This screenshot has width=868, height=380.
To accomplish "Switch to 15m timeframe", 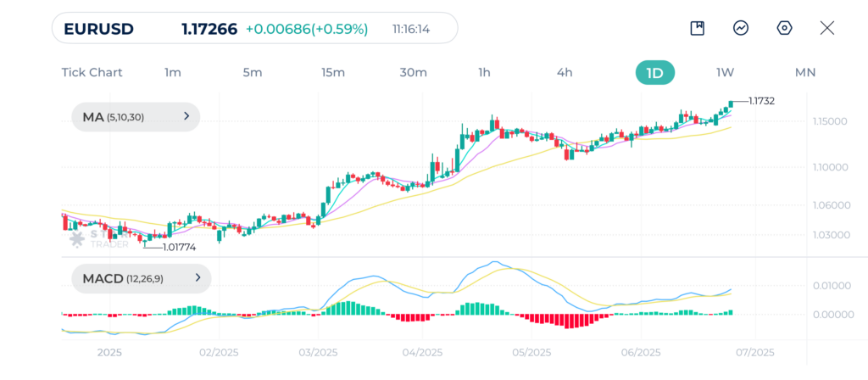I will [333, 72].
